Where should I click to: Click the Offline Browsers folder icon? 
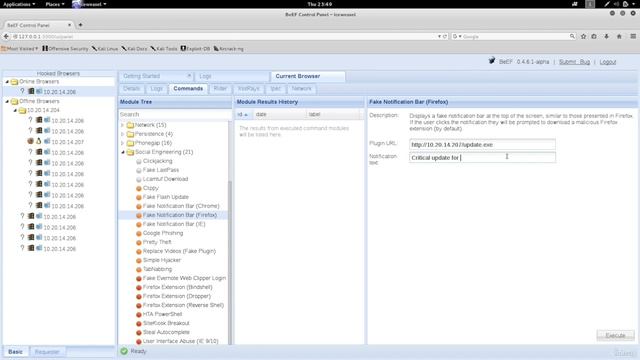click(x=15, y=101)
